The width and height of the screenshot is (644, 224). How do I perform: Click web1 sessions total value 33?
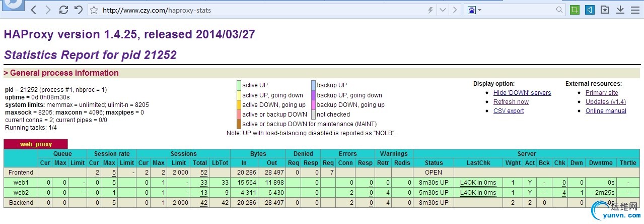[204, 183]
